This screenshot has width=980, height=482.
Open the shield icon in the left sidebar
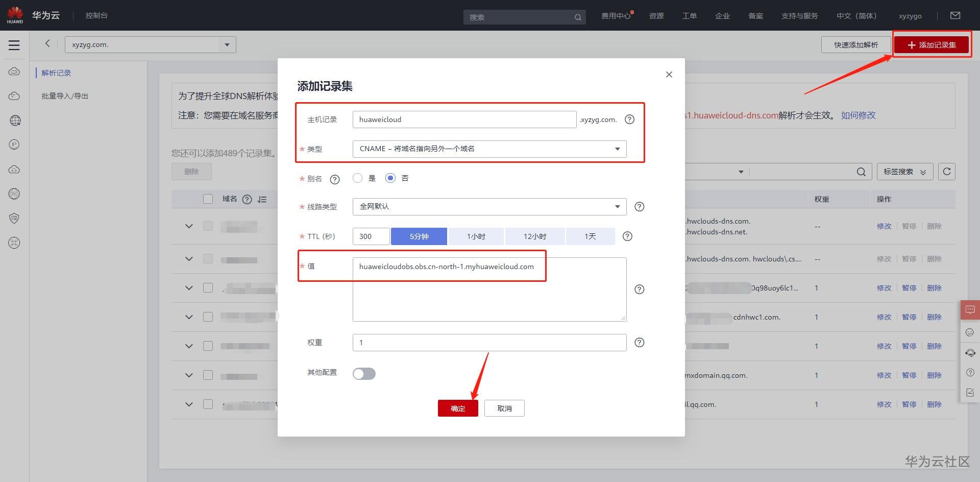pyautogui.click(x=14, y=219)
